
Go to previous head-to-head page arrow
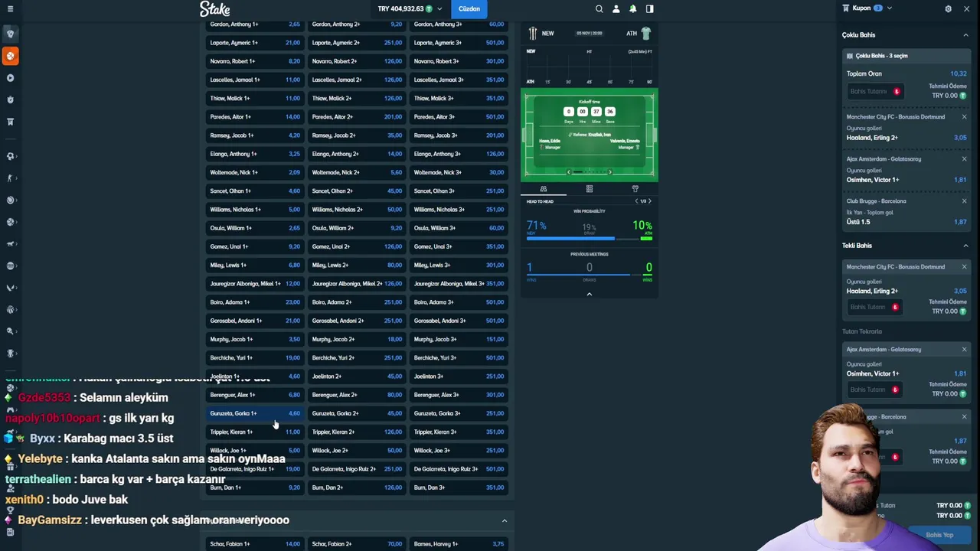coord(636,201)
